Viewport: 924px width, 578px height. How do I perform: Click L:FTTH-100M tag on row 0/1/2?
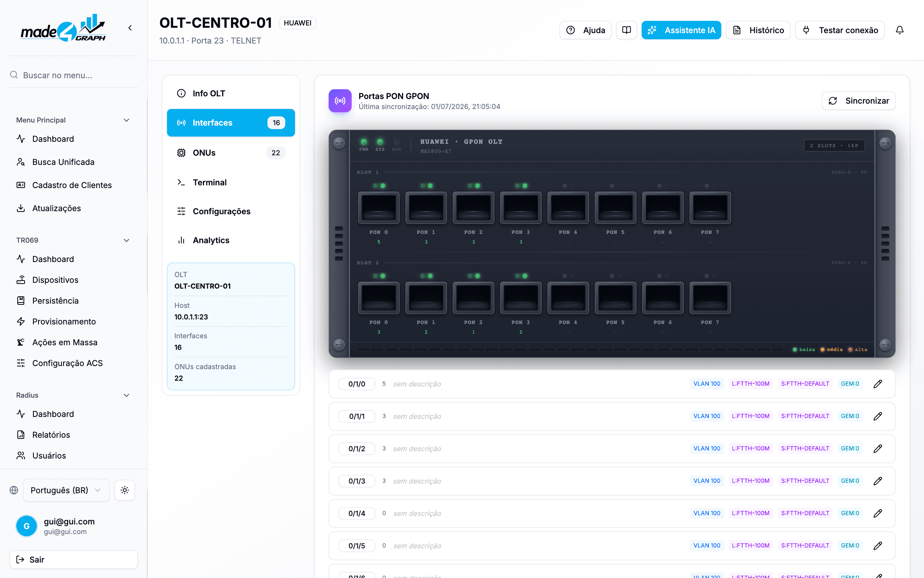click(x=751, y=449)
